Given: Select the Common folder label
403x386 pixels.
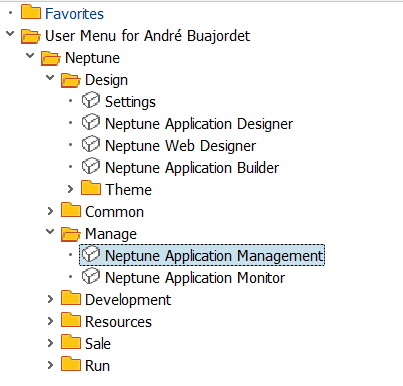Looking at the screenshot, I should (x=114, y=212).
